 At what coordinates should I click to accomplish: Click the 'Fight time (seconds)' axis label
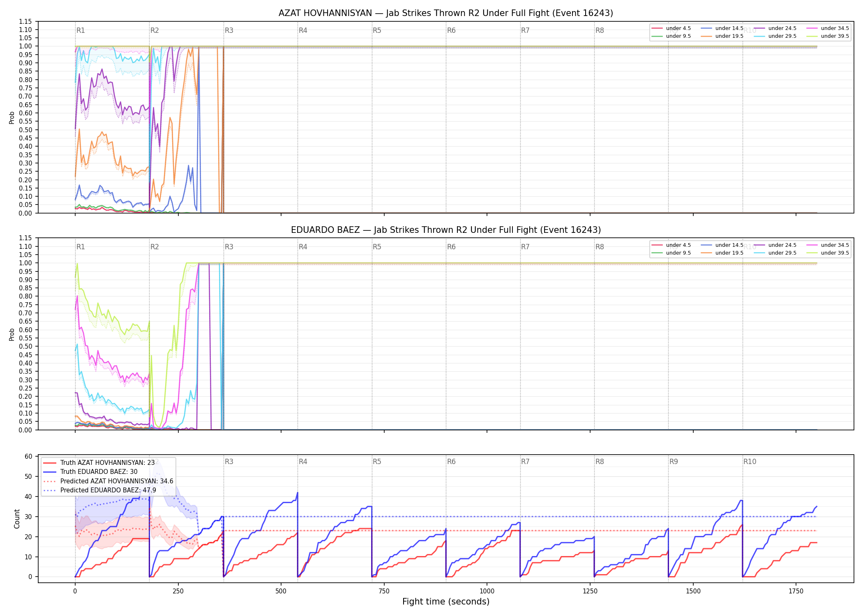click(446, 602)
